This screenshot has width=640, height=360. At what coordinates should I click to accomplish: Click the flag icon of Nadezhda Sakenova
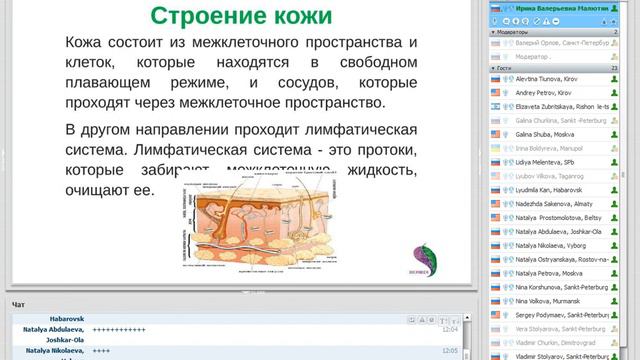coord(495,204)
